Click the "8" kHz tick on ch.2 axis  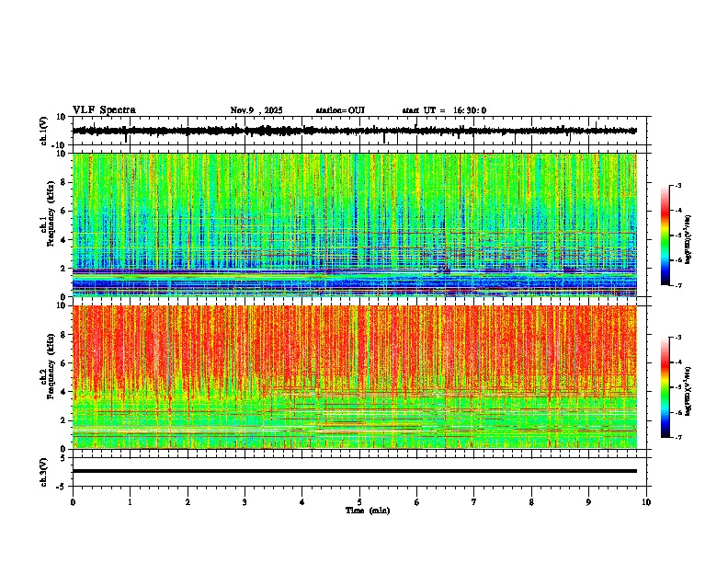click(63, 335)
